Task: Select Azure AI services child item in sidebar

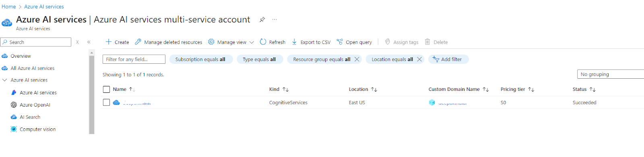Action: coord(38,92)
